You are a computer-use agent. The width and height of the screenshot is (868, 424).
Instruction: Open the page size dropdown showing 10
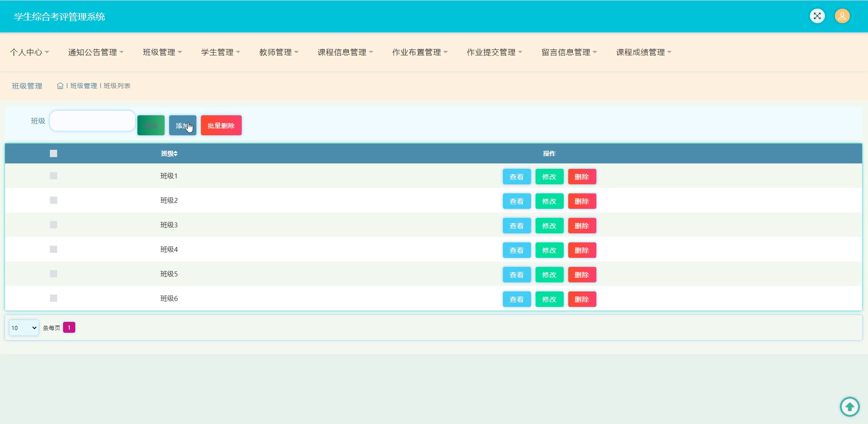pyautogui.click(x=24, y=328)
